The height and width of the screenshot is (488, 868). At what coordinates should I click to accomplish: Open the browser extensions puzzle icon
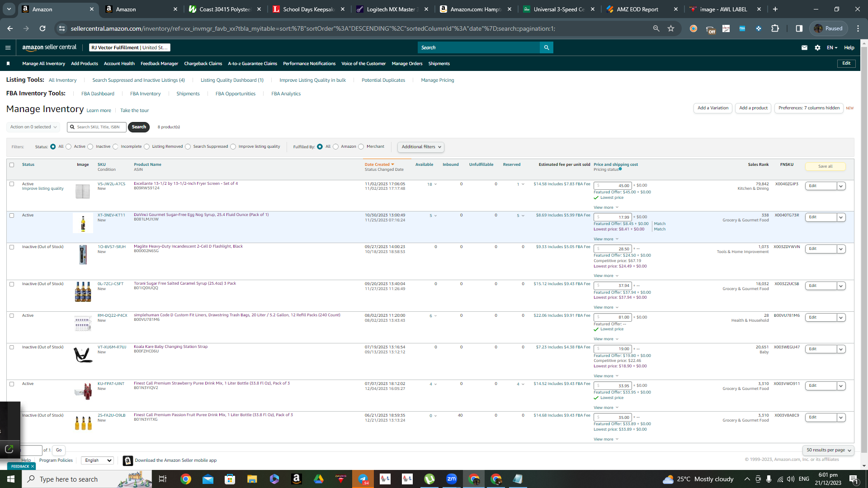coord(775,28)
